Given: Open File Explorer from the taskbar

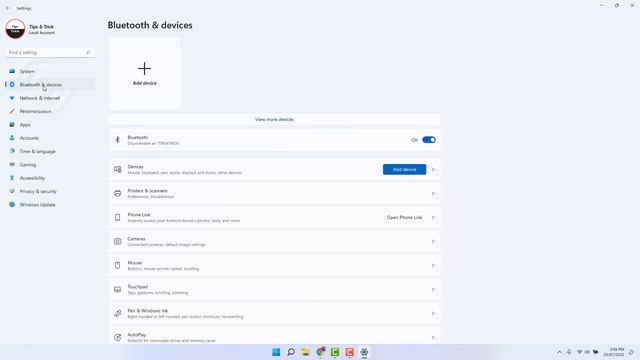Looking at the screenshot, I should (x=305, y=352).
